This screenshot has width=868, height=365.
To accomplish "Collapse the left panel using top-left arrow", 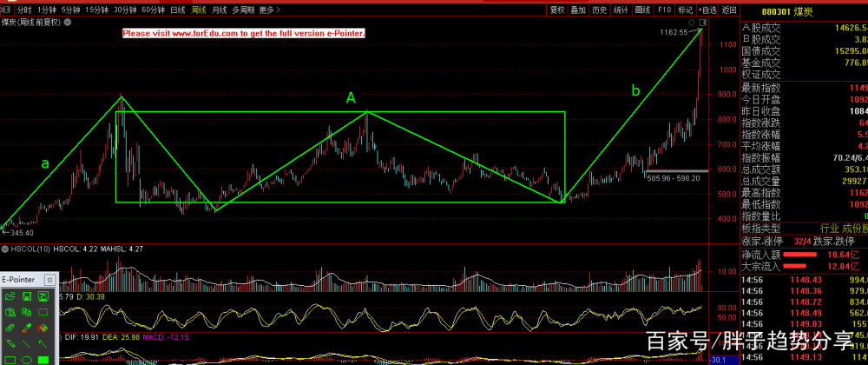I will [6, 10].
